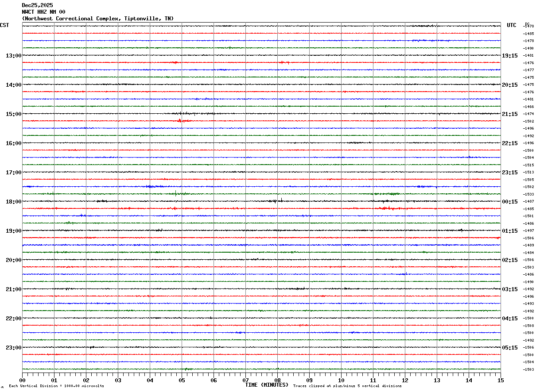Click the 15 minute tick label
The image size is (536, 392).
tap(501, 380)
